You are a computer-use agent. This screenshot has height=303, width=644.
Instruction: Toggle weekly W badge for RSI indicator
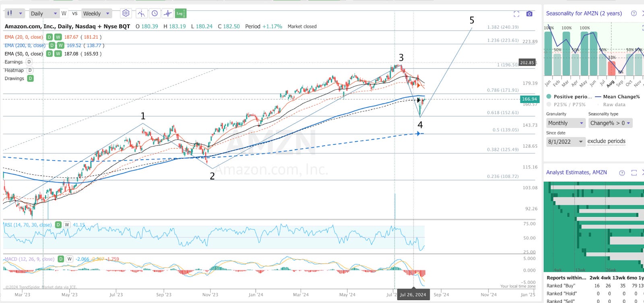tap(67, 225)
